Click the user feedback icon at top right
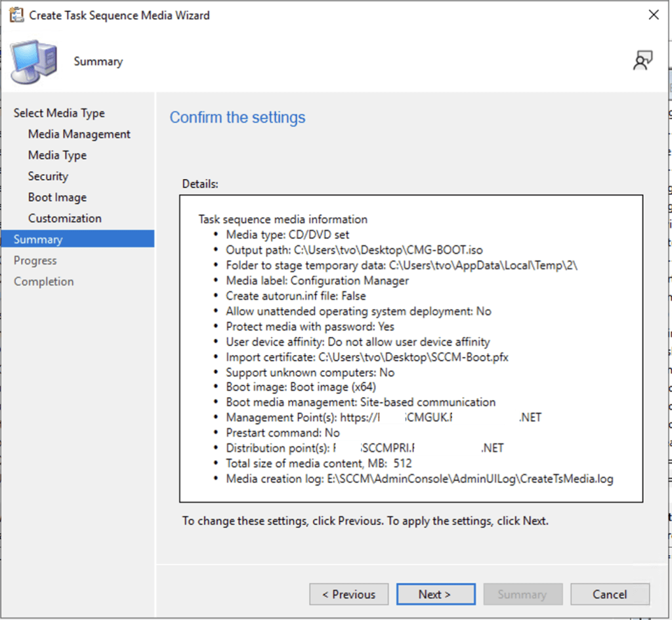This screenshot has height=620, width=672. pos(642,61)
